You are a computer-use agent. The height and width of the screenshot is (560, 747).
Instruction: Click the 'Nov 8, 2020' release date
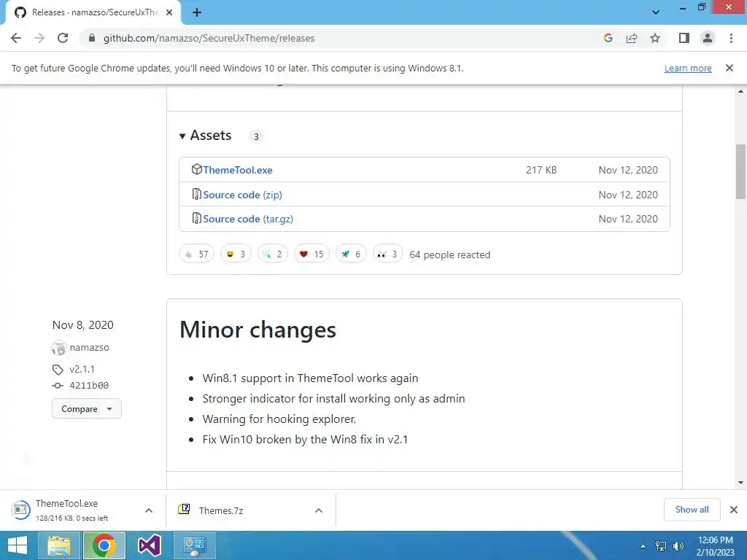[83, 324]
